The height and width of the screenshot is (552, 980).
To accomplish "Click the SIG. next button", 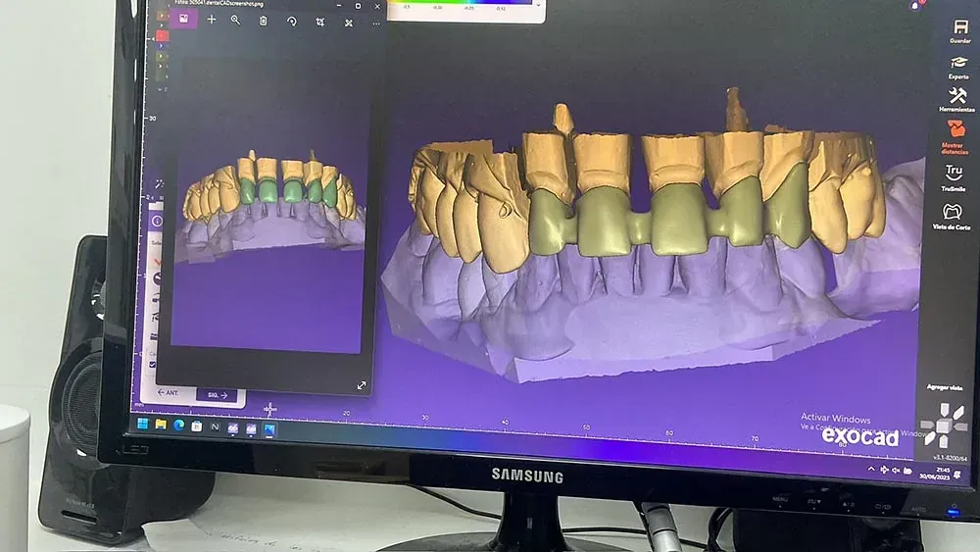I will [217, 395].
